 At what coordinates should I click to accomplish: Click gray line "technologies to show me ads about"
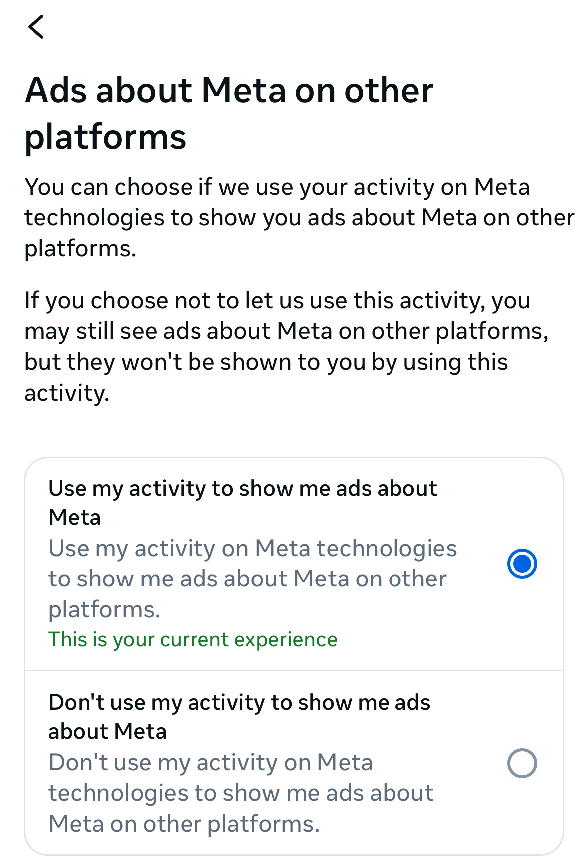(241, 793)
